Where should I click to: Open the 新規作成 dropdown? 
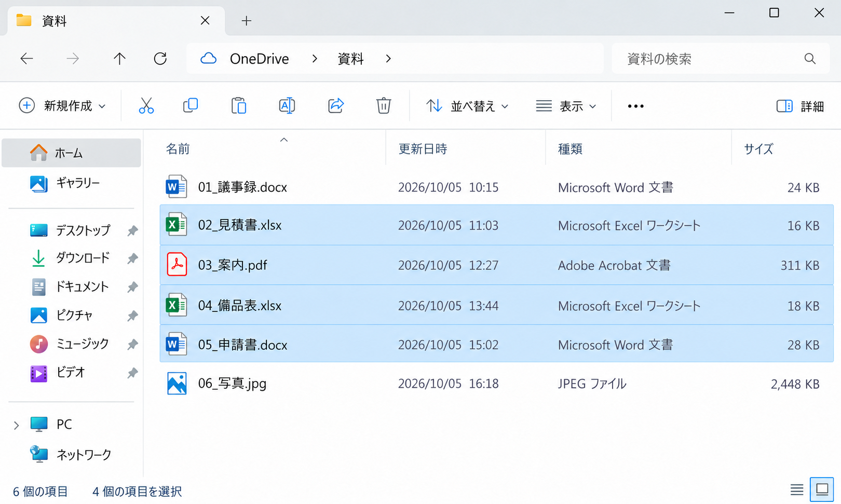pos(62,106)
